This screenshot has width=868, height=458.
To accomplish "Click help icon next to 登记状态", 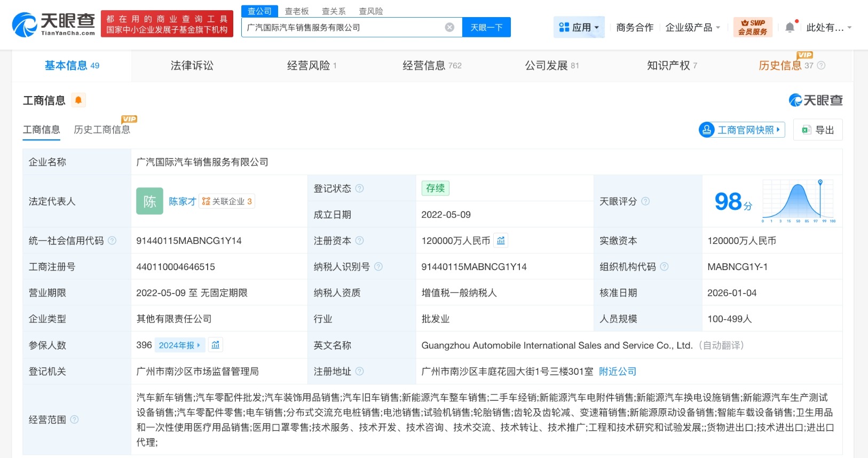I will (360, 188).
